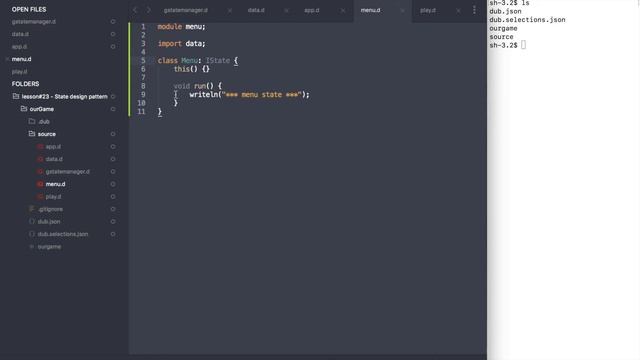Close the gstatemanager.d tab
This screenshot has height=360, width=640.
[230, 11]
